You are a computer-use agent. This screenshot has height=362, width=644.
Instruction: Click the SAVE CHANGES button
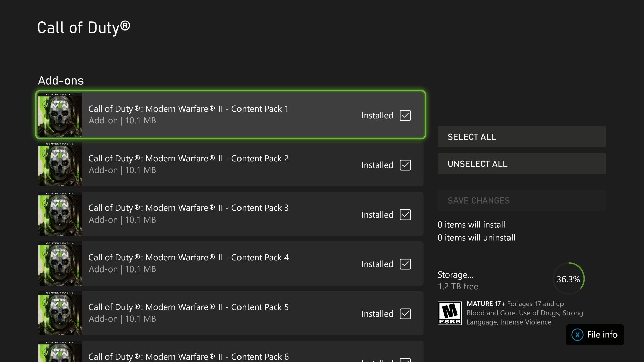click(522, 200)
